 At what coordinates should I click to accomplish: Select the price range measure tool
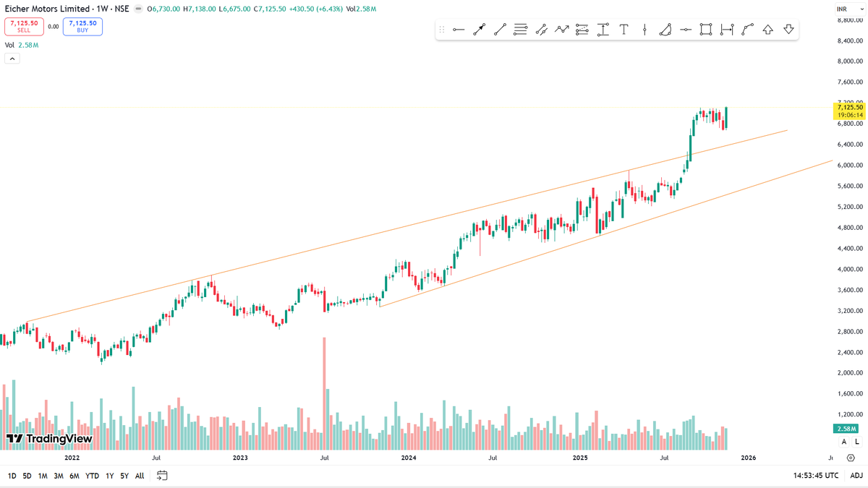(603, 30)
